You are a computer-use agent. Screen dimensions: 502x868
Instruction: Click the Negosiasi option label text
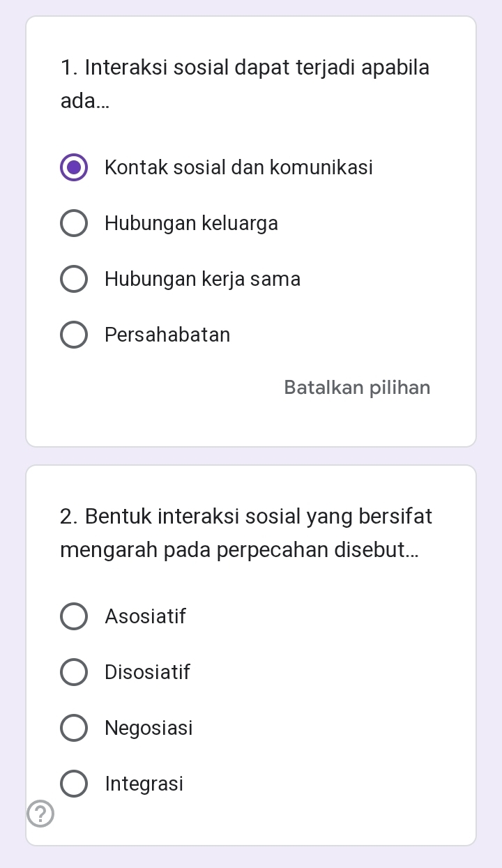click(x=149, y=729)
